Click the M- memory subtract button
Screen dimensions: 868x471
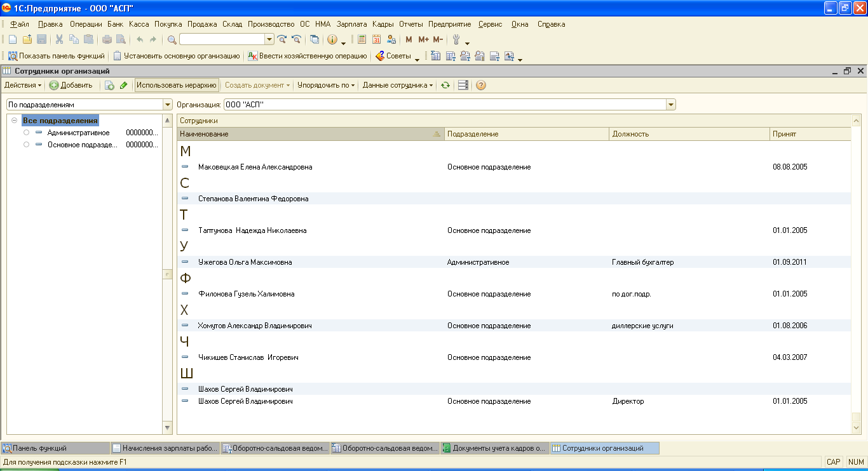tap(438, 39)
